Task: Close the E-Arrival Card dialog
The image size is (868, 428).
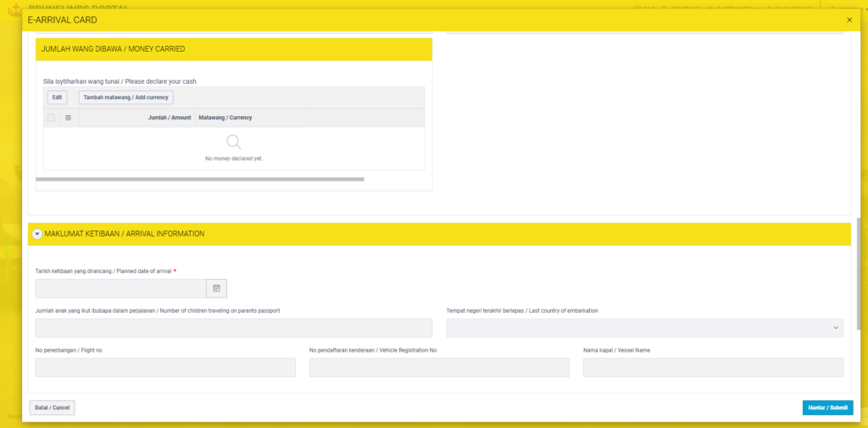Action: [x=849, y=19]
